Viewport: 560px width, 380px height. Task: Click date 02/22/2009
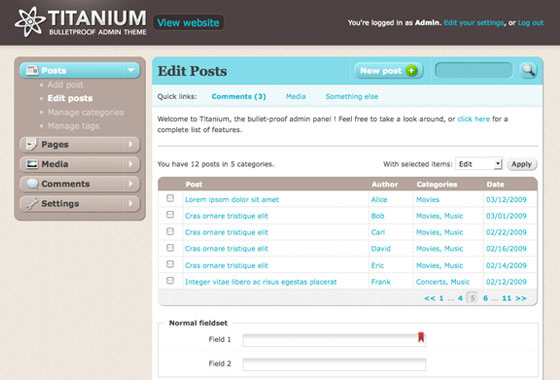click(506, 232)
